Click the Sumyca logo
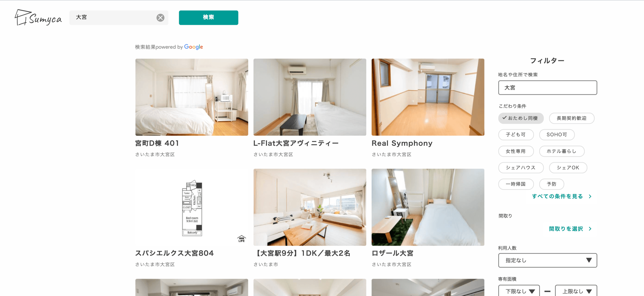The height and width of the screenshot is (296, 644). 38,18
